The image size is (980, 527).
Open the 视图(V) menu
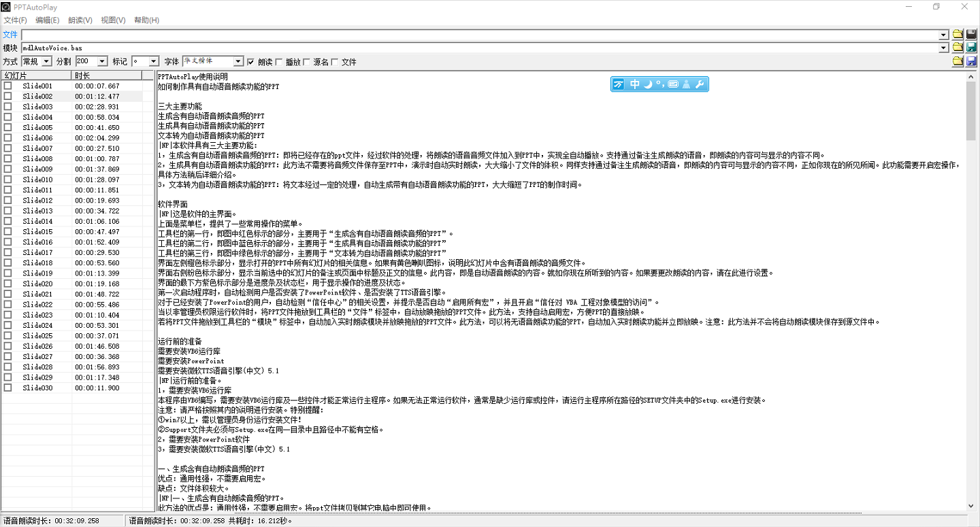[x=113, y=20]
